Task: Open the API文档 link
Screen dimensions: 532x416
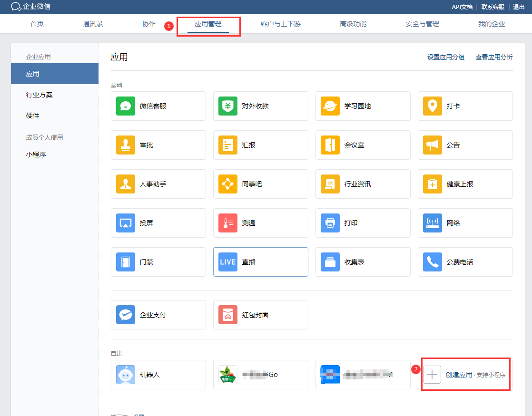Action: click(462, 7)
